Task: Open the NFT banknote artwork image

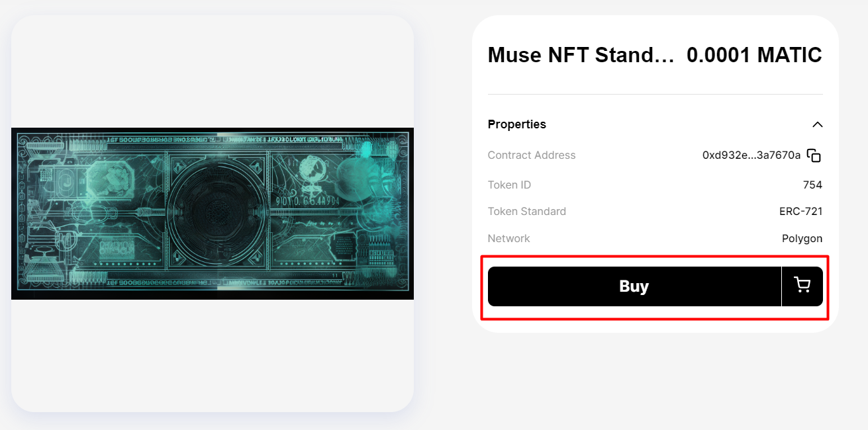Action: pyautogui.click(x=212, y=213)
